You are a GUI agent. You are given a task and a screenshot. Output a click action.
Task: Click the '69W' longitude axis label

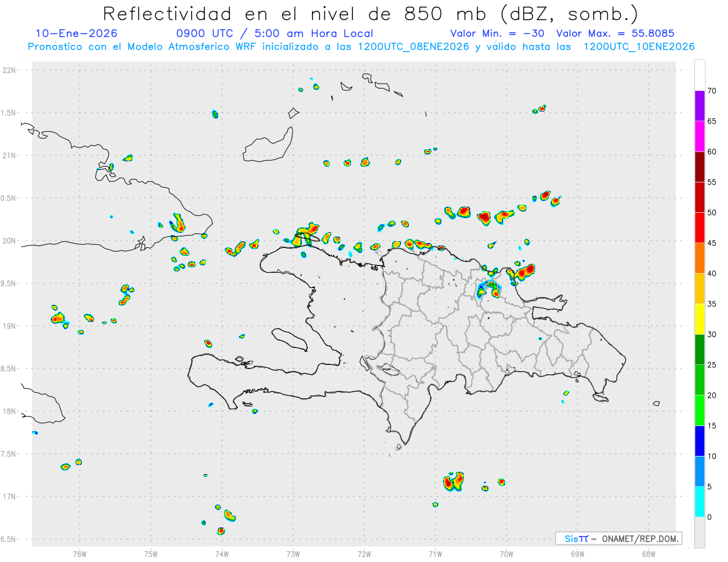tap(578, 554)
